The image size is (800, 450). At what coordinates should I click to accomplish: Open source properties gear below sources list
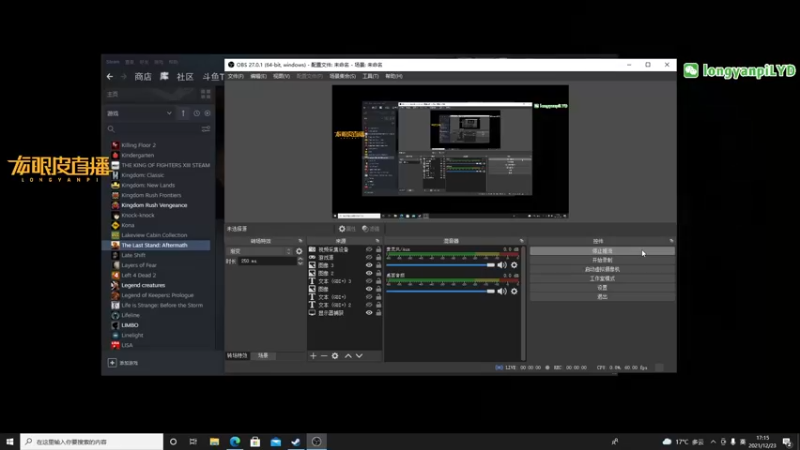pyautogui.click(x=335, y=356)
